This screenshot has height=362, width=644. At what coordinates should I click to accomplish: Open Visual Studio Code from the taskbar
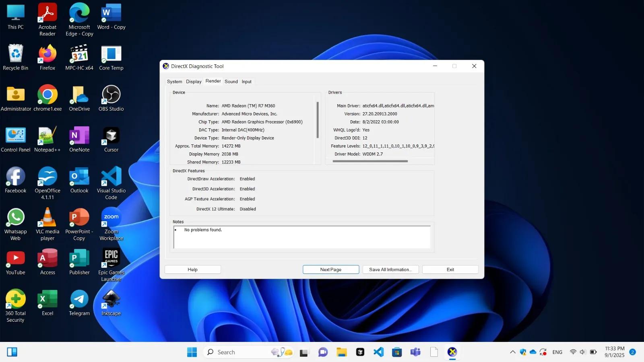378,352
